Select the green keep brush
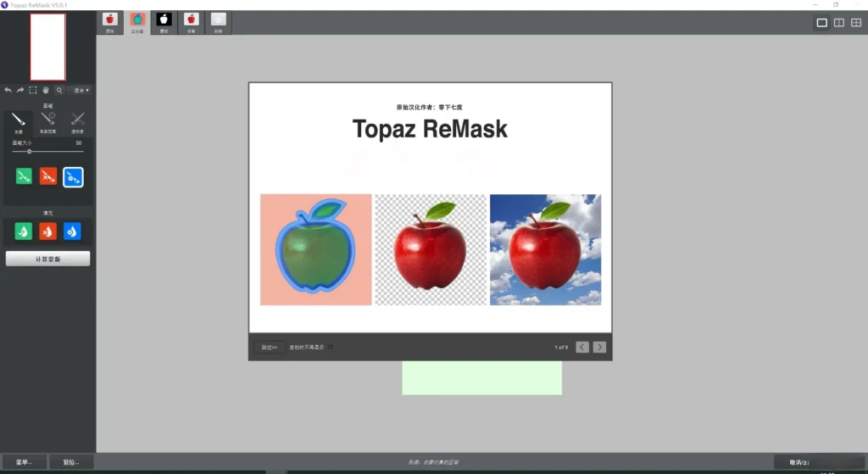This screenshot has width=868, height=474. pos(24,176)
